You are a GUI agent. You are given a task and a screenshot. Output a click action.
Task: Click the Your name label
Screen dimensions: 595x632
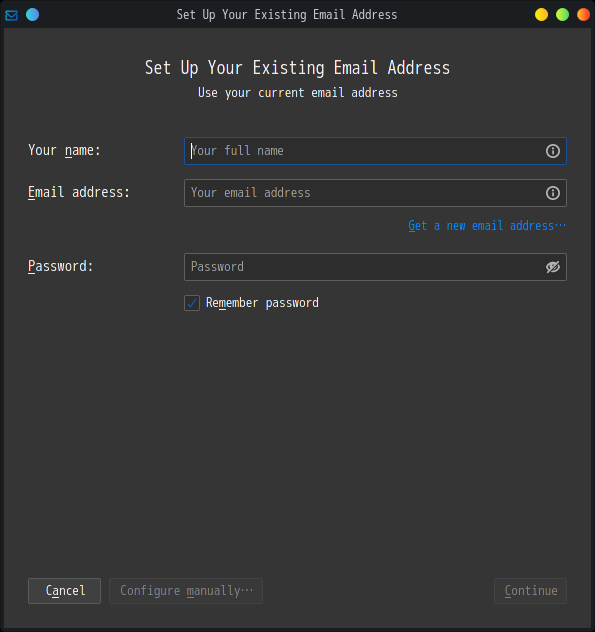click(x=64, y=150)
